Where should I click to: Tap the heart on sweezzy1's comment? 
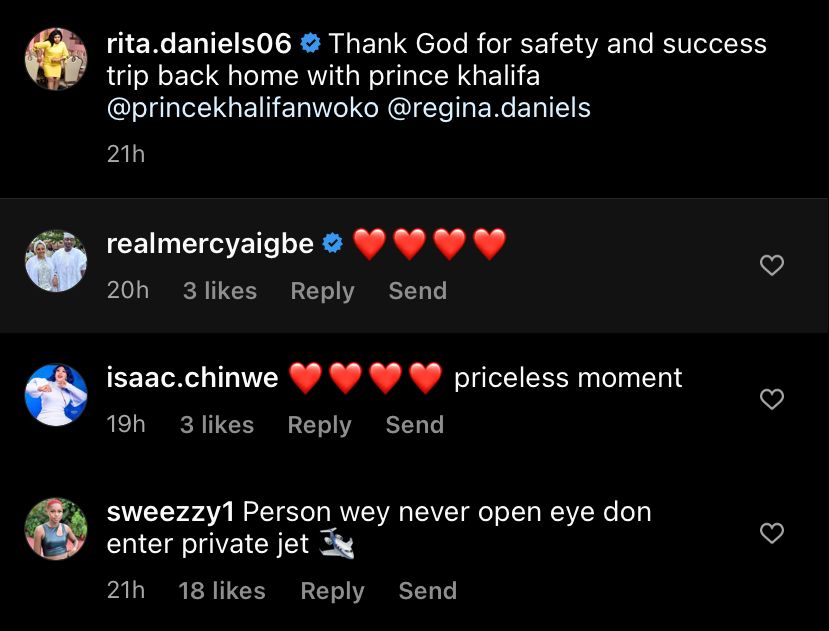772,534
